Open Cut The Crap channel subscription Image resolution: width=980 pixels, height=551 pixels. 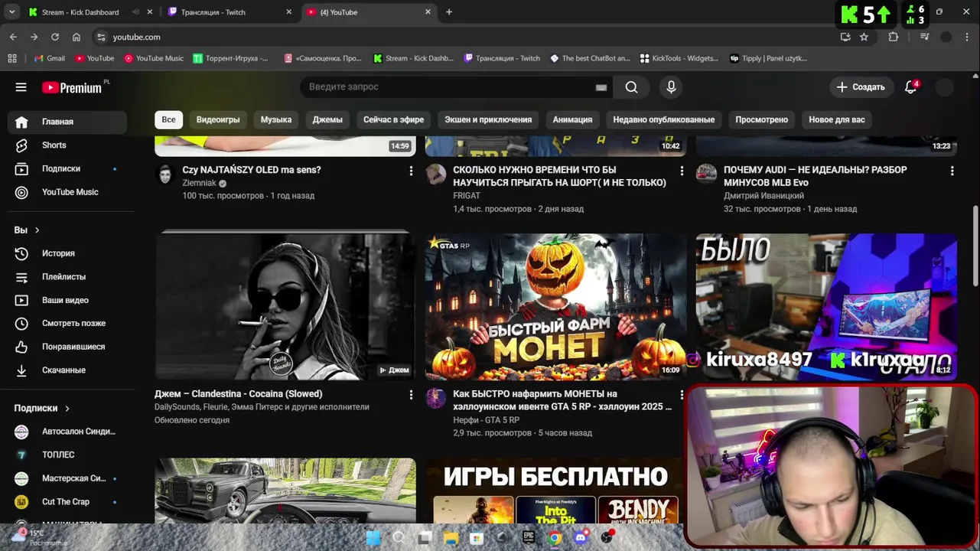point(67,502)
